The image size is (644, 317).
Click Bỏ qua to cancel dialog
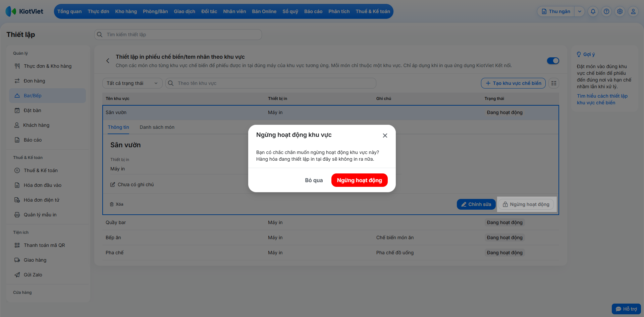314,180
